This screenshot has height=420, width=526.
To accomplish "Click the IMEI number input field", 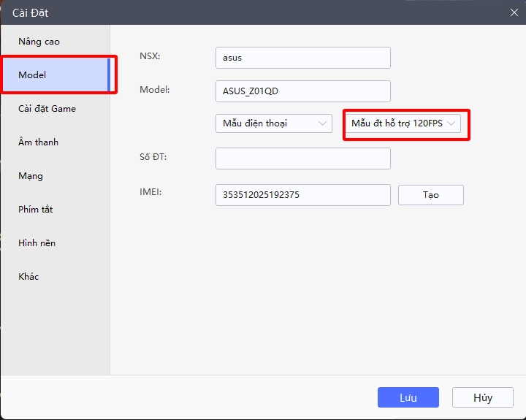I will 302,195.
